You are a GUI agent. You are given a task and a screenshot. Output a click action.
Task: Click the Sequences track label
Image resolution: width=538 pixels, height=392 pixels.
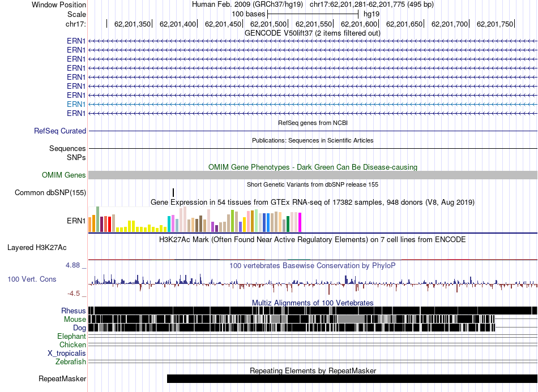click(x=67, y=148)
